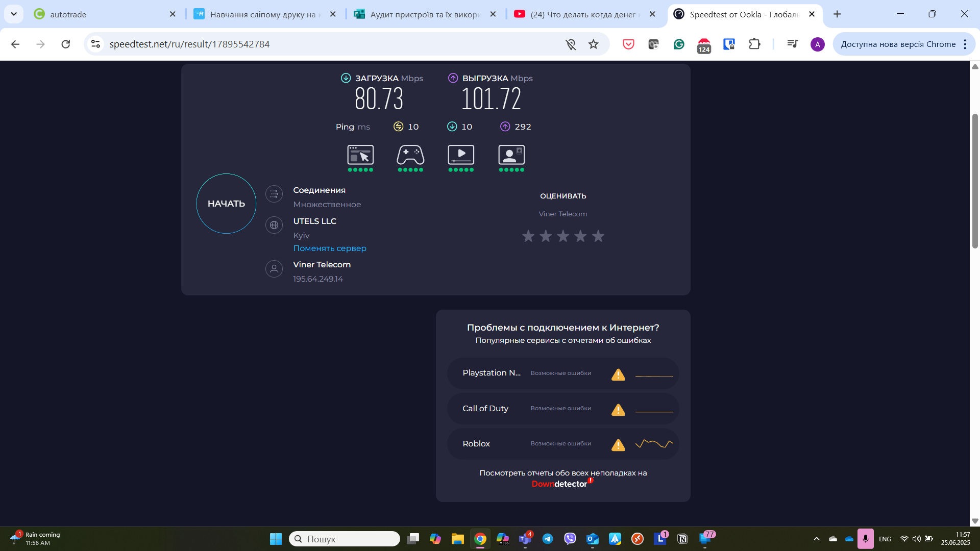Close the Speedtest от Ookla tab
The width and height of the screenshot is (980, 551).
click(812, 14)
